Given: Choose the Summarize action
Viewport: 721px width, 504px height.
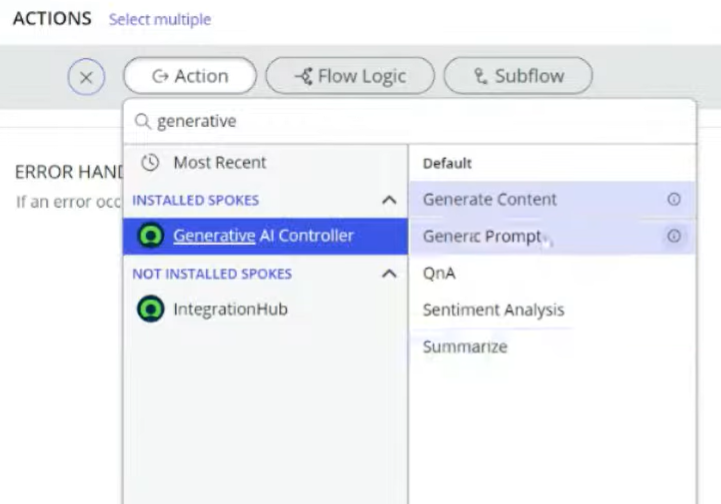Looking at the screenshot, I should pos(552,347).
